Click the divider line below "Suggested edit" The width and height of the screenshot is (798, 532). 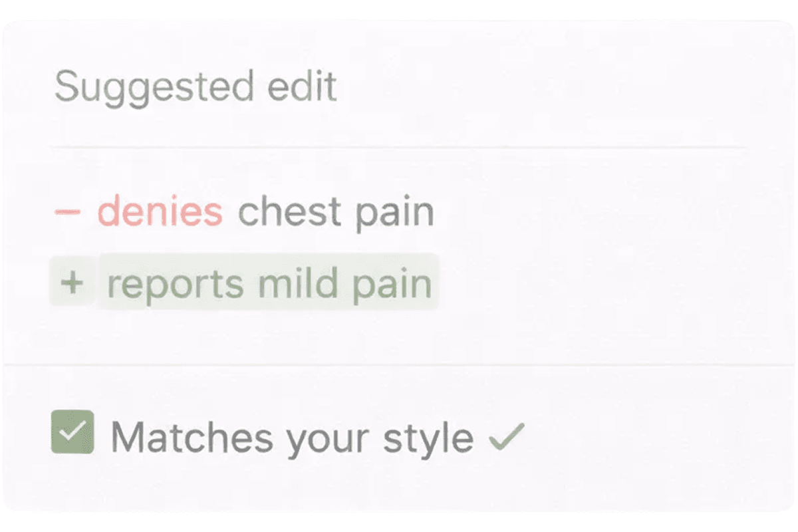click(x=398, y=146)
